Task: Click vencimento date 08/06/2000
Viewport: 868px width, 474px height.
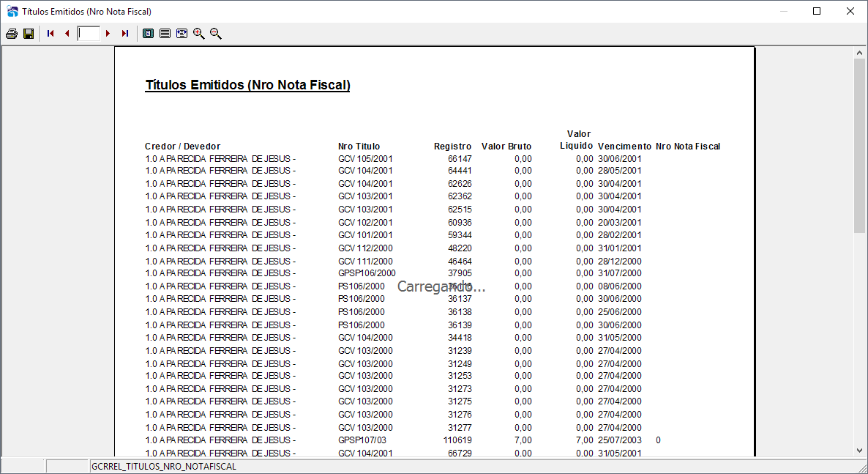Action: (x=619, y=286)
